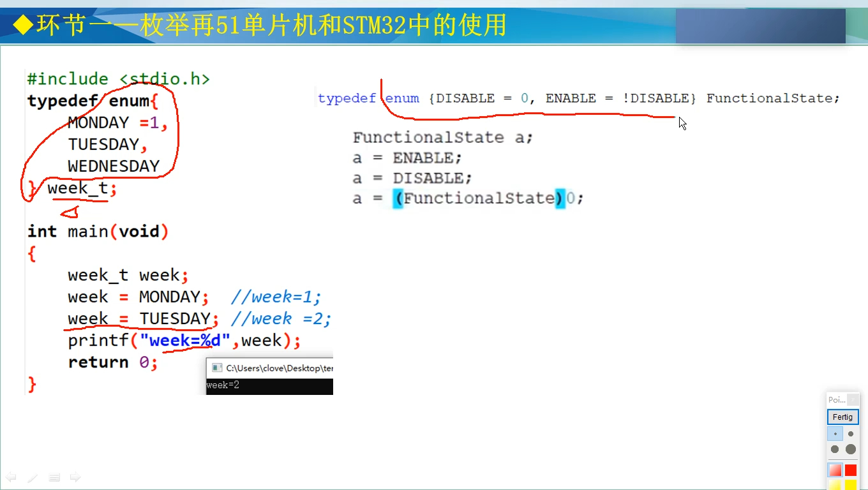
Task: Open the page overview list icon
Action: 54,477
